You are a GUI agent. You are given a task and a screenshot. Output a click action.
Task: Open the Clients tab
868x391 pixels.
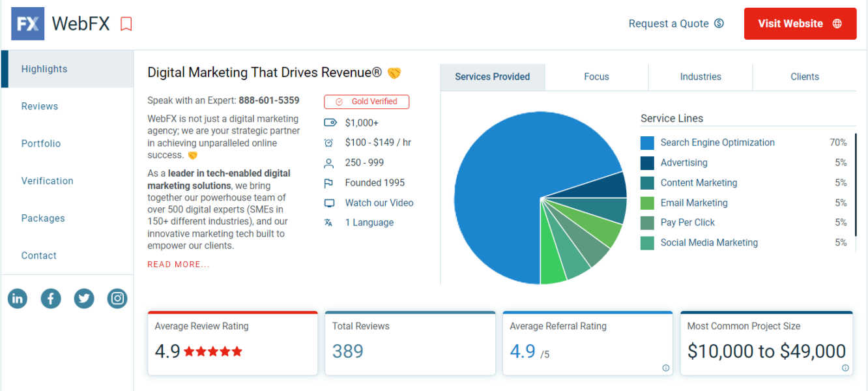(805, 76)
